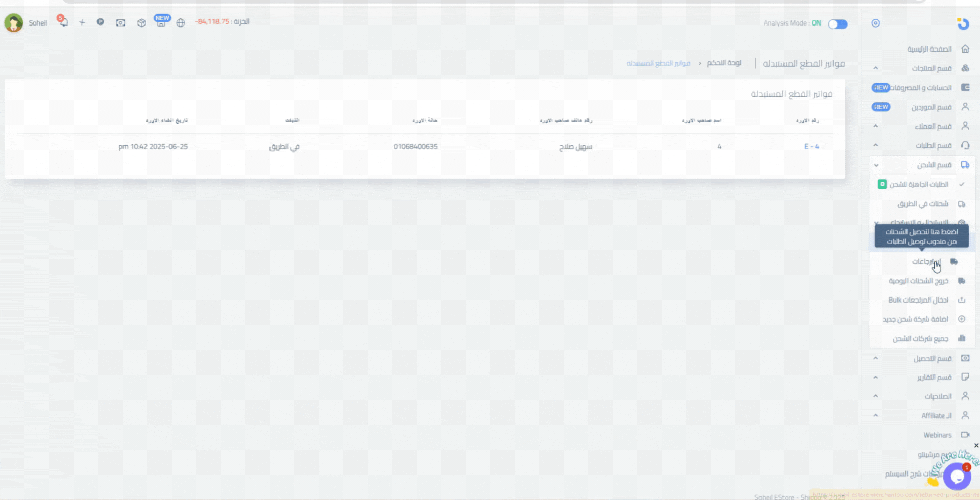
Task: Expand the قسم المنتجات sidebar section
Action: point(931,68)
